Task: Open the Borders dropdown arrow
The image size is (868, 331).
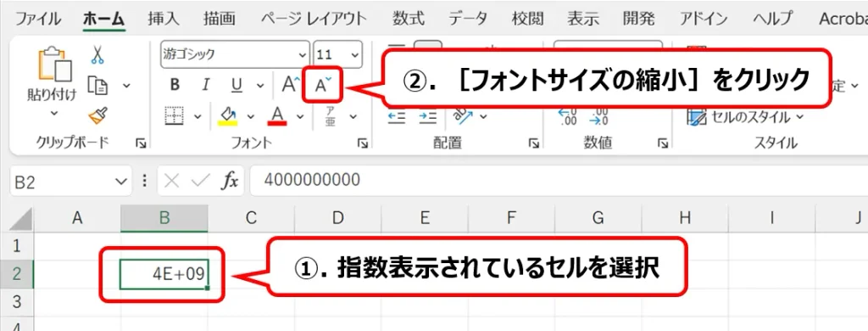Action: point(198,116)
